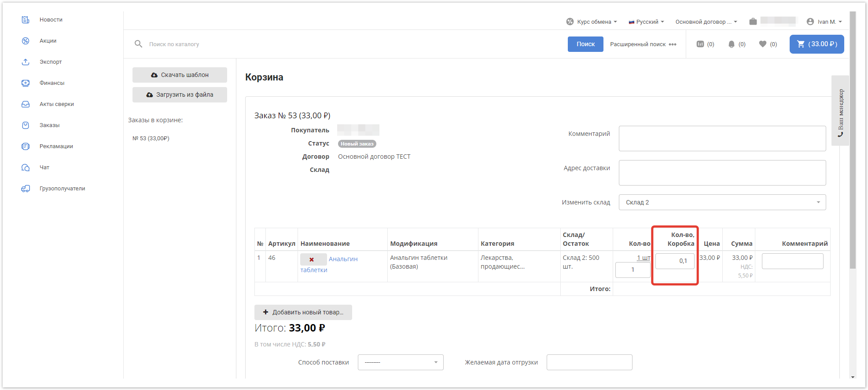Open the Чат sidebar icon
The image size is (868, 390).
click(26, 168)
